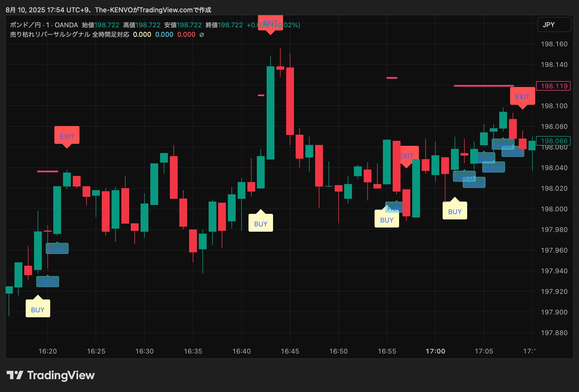This screenshot has height=392, width=579.
Task: Click the EXIT label at the far right
Action: pos(522,97)
